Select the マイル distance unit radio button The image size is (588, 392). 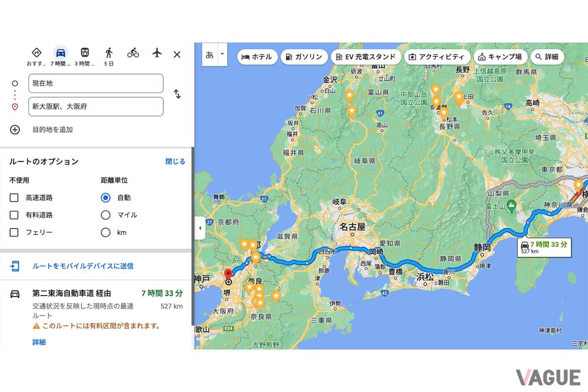pyautogui.click(x=105, y=215)
